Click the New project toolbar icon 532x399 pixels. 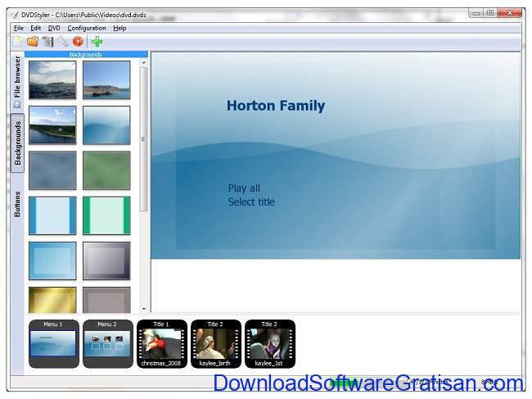18,42
